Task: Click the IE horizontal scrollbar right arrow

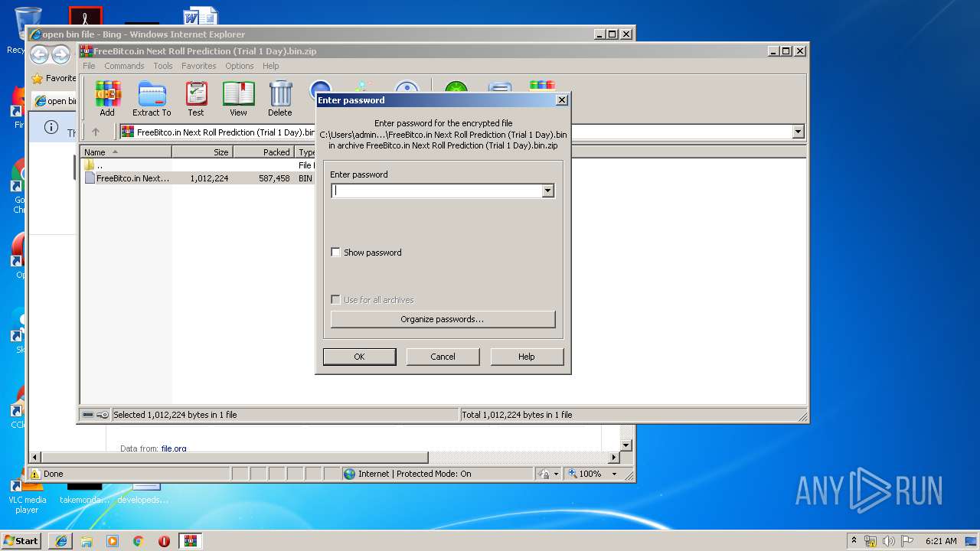Action: click(x=613, y=457)
